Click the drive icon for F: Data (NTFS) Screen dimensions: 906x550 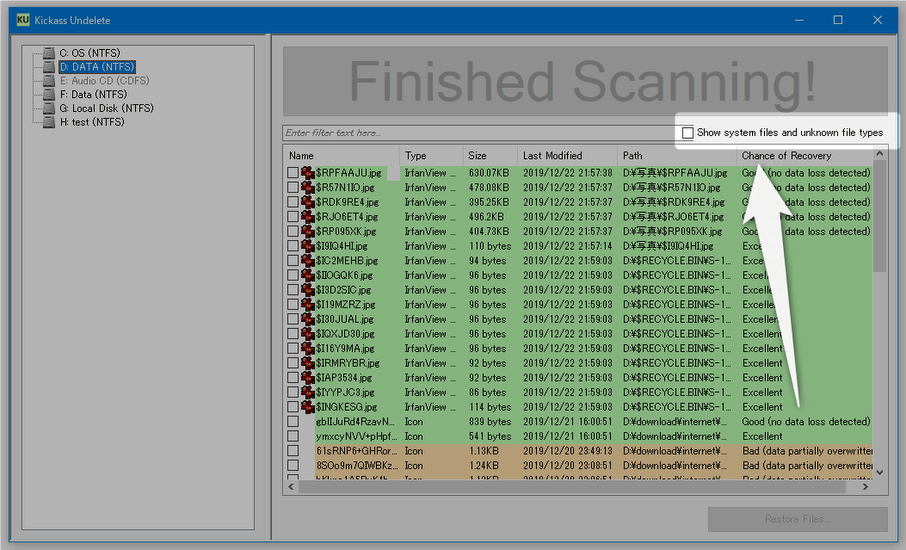49,95
